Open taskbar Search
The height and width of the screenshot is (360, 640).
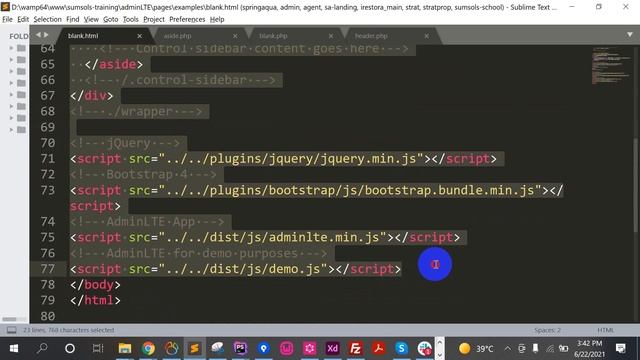(42, 348)
